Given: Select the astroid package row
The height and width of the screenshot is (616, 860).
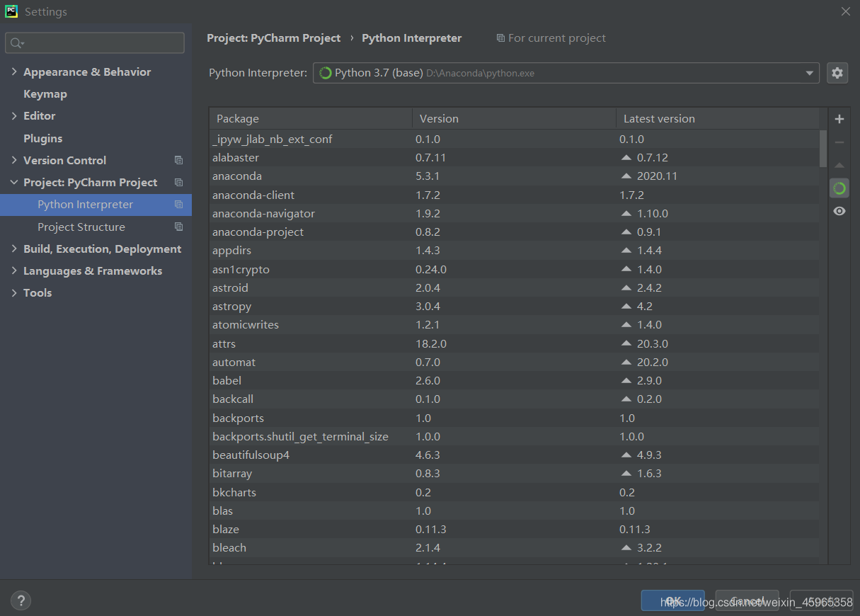Looking at the screenshot, I should click(x=514, y=288).
